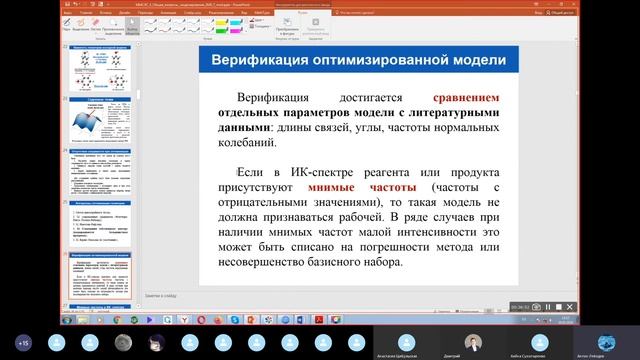Pick the first pen style in top row
The height and width of the screenshot is (360, 640).
click(151, 22)
